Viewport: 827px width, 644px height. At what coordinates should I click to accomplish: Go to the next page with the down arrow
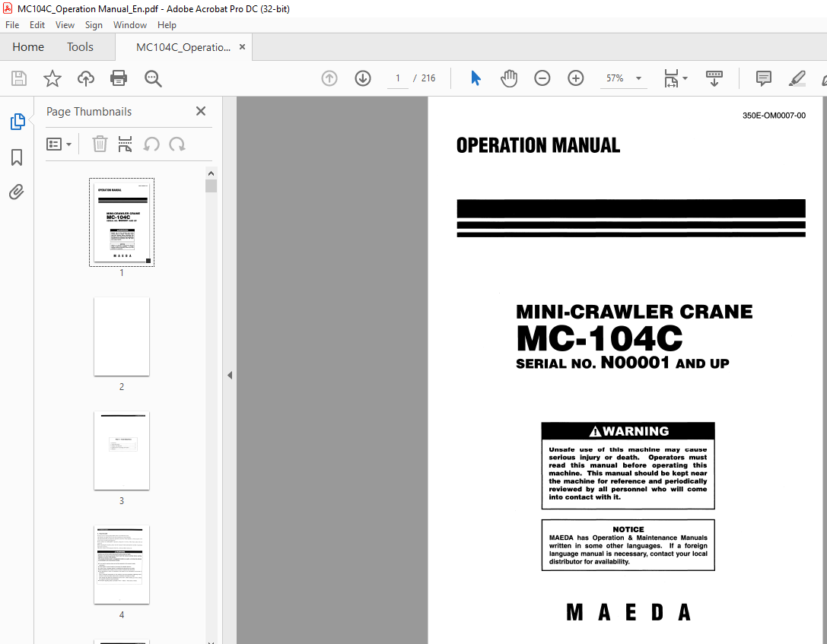[363, 78]
